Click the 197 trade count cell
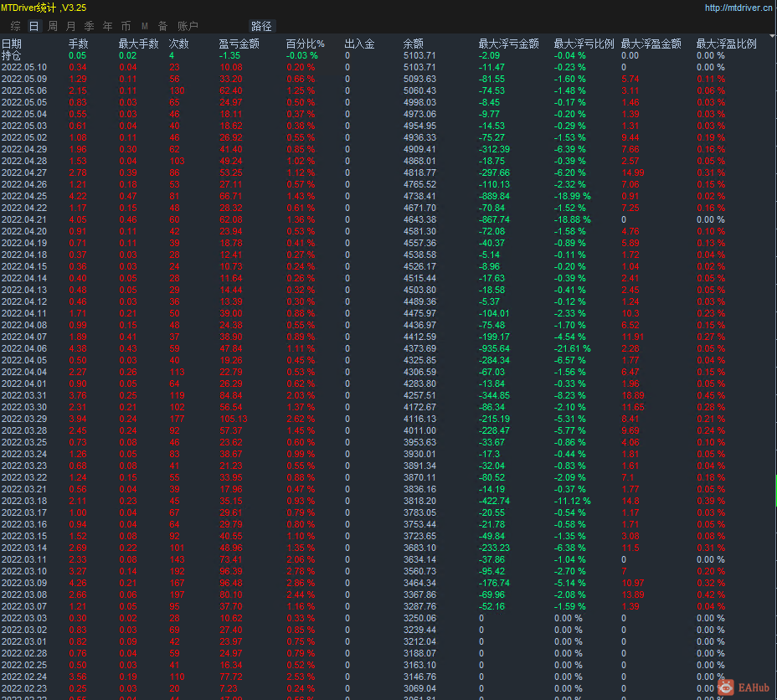 [x=177, y=595]
